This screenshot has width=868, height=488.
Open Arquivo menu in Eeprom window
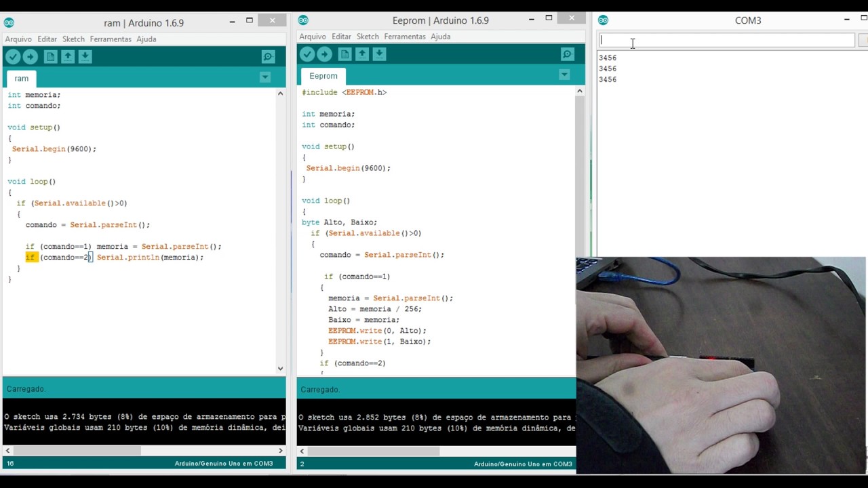pos(313,37)
